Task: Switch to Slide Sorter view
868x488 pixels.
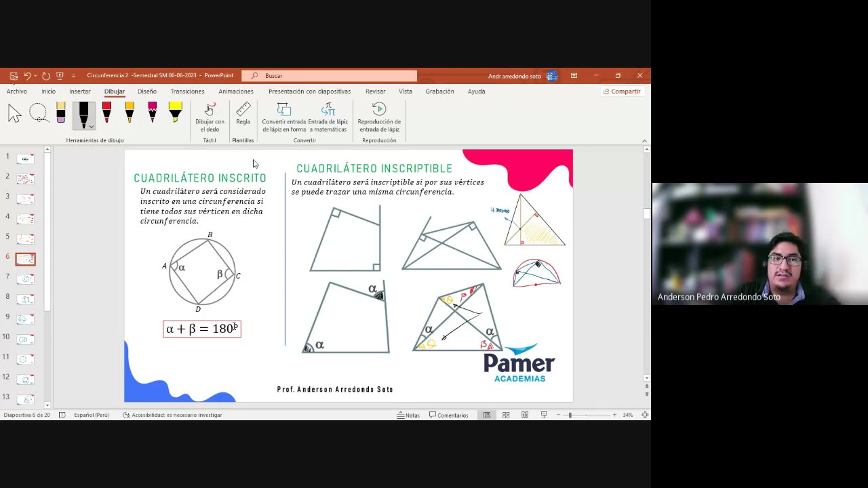Action: [506, 415]
